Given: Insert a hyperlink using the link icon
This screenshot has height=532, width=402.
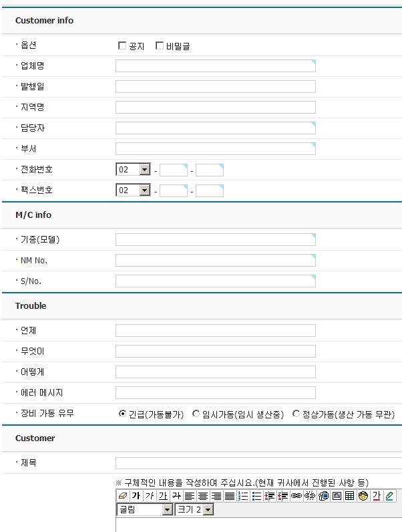Looking at the screenshot, I should pyautogui.click(x=296, y=496).
